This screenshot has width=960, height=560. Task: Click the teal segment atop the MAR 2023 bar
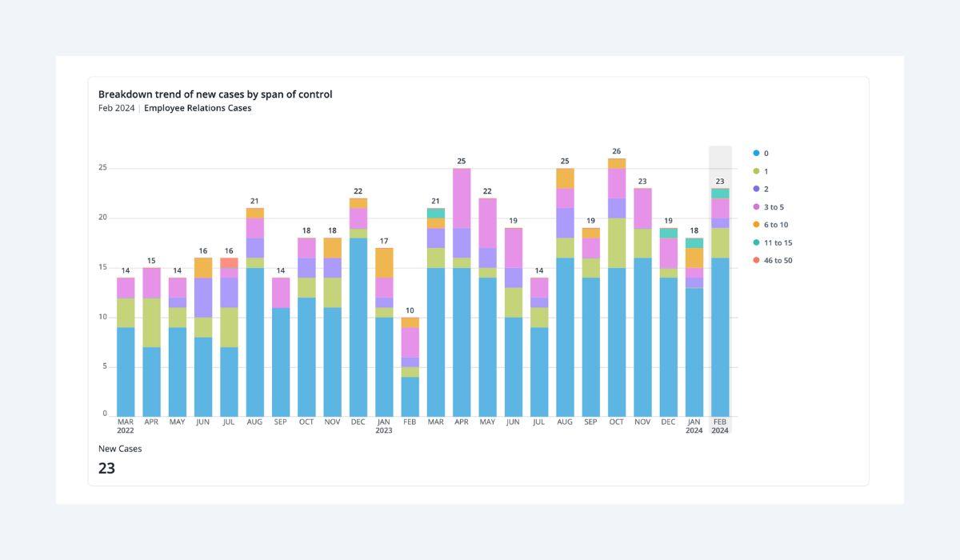(x=436, y=213)
